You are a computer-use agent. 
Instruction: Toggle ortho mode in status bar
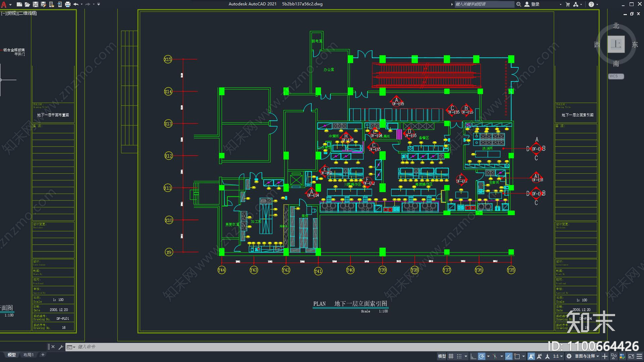click(473, 356)
